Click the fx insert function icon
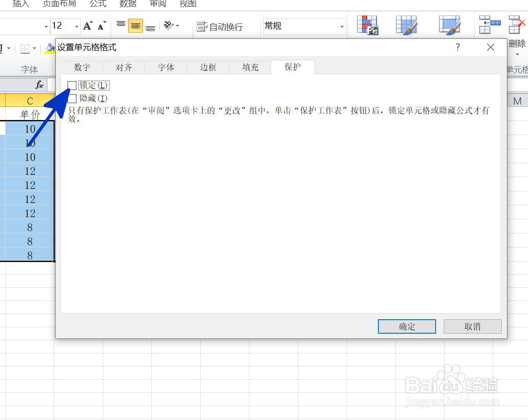528x420 pixels. [x=39, y=85]
